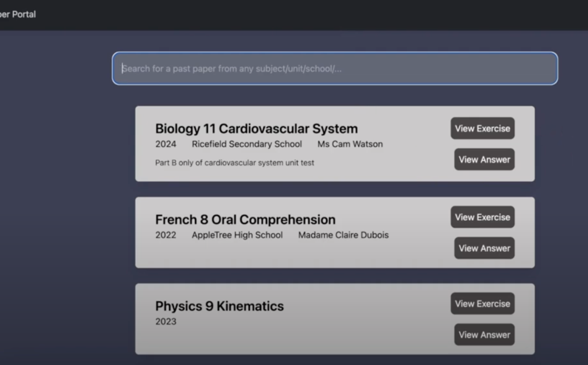Click the Ms Cam Watson teacher name
This screenshot has width=588, height=365.
tap(350, 144)
